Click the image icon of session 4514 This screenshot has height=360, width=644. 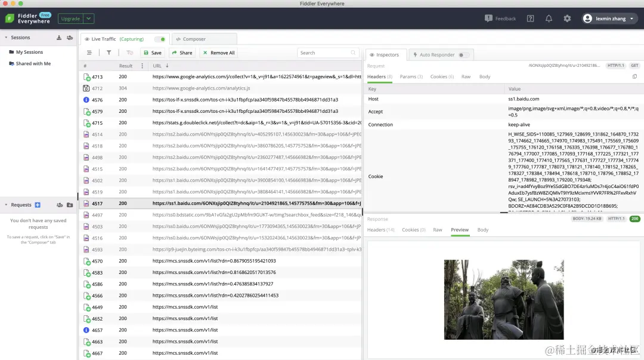[x=86, y=134]
